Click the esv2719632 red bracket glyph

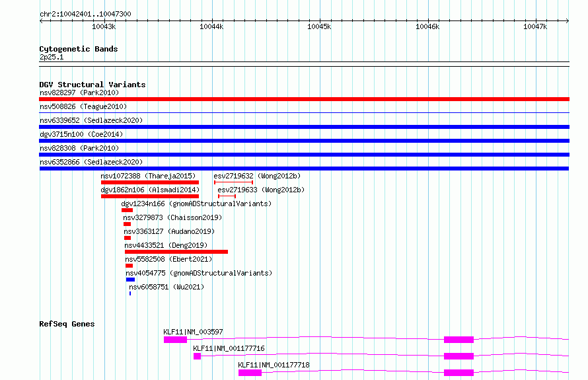[x=233, y=182]
